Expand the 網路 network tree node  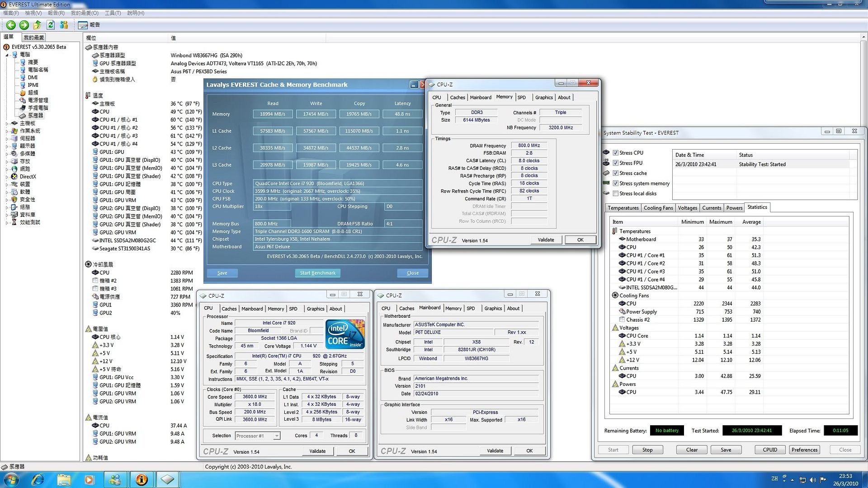point(7,169)
